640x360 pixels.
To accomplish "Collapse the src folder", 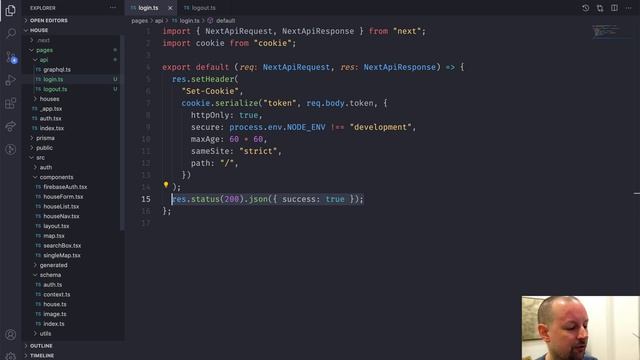I will click(x=40, y=158).
